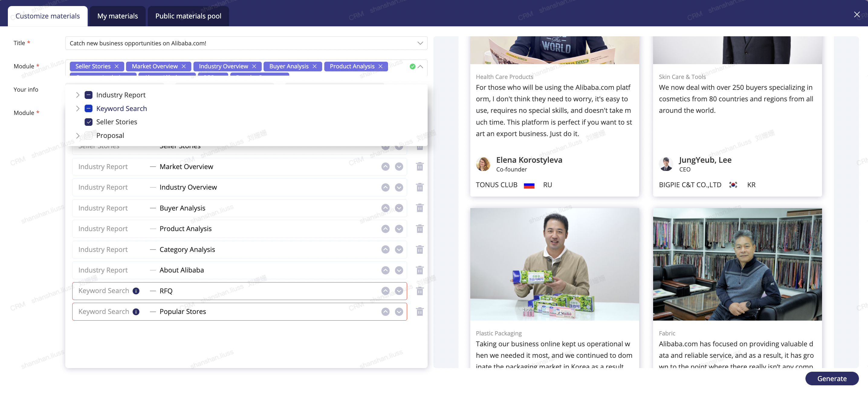Remove the Product Analysis tag
868x395 pixels.
click(x=381, y=67)
